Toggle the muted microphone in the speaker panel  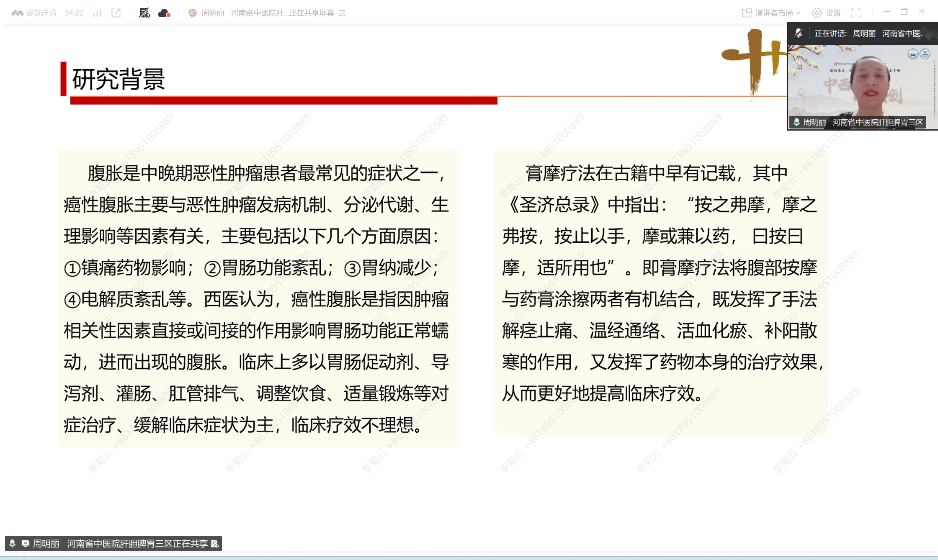tap(799, 33)
